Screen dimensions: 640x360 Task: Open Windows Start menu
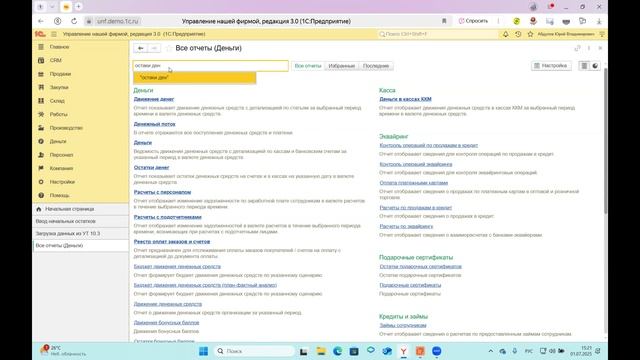tap(203, 351)
